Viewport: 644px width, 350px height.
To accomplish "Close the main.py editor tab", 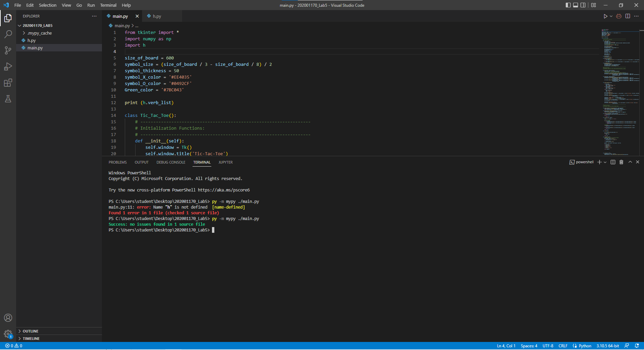I will pyautogui.click(x=137, y=16).
